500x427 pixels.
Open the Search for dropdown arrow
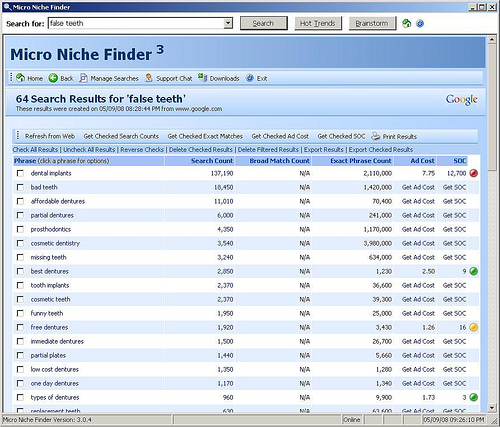(228, 23)
